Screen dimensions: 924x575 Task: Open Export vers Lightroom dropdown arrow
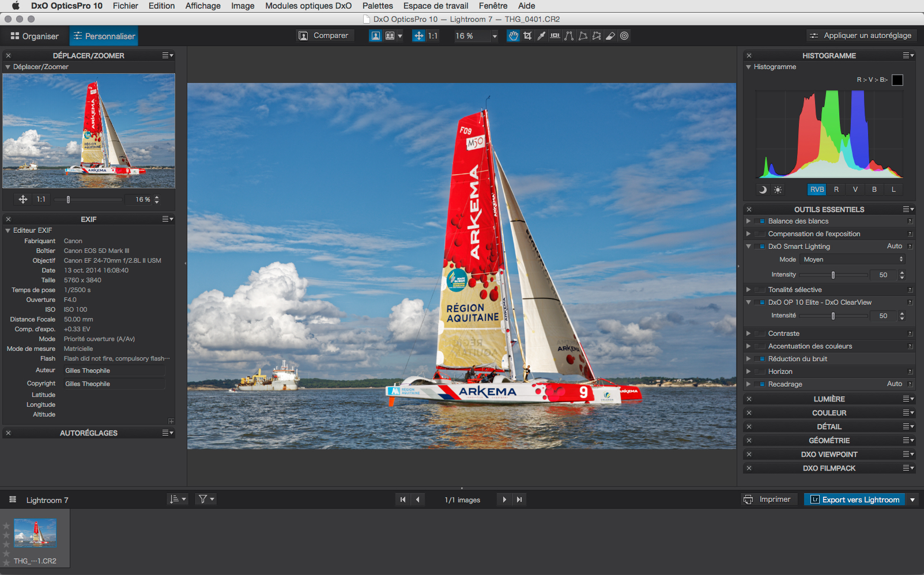912,500
